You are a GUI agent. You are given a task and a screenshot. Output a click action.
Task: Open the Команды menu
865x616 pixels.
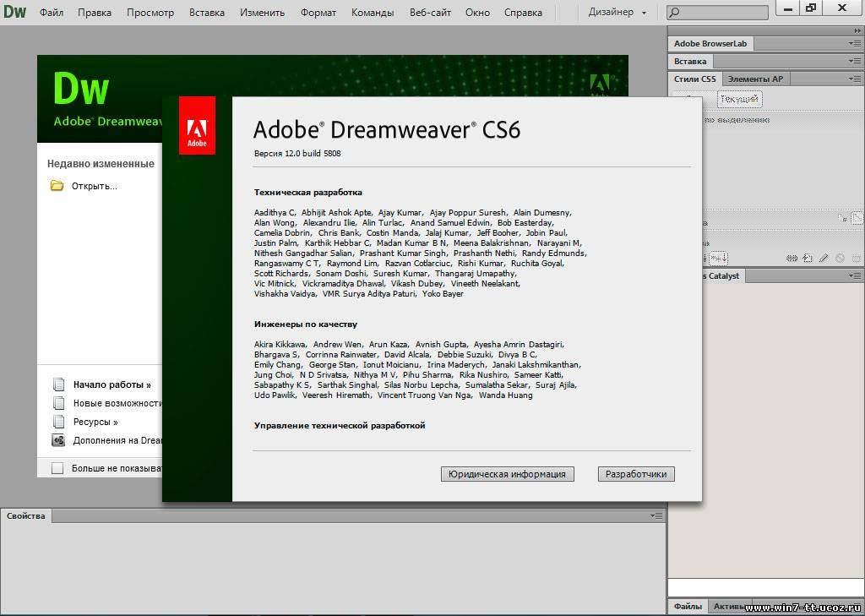pyautogui.click(x=373, y=12)
